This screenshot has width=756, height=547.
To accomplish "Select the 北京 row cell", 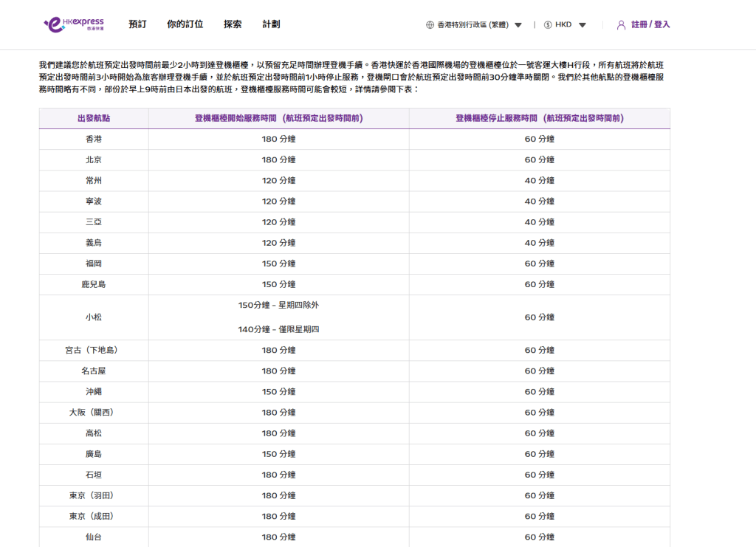I will point(94,159).
